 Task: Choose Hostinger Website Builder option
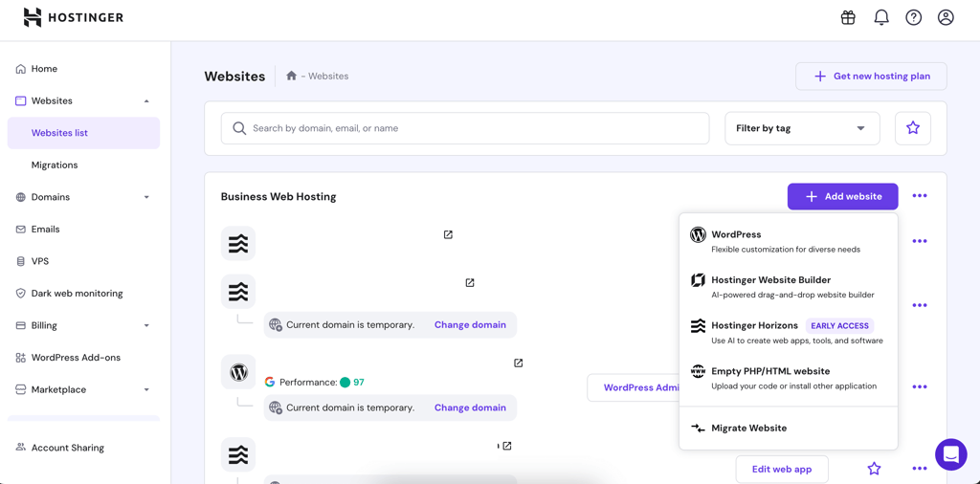pyautogui.click(x=789, y=287)
